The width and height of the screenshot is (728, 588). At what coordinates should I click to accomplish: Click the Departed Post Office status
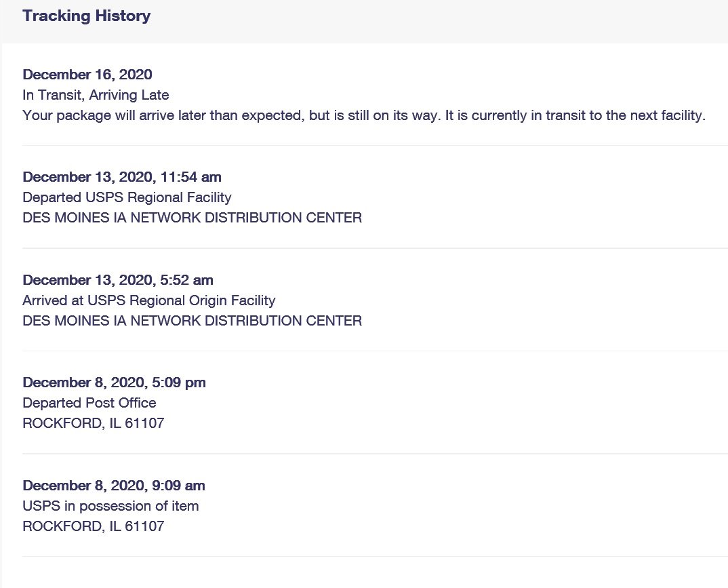point(89,403)
